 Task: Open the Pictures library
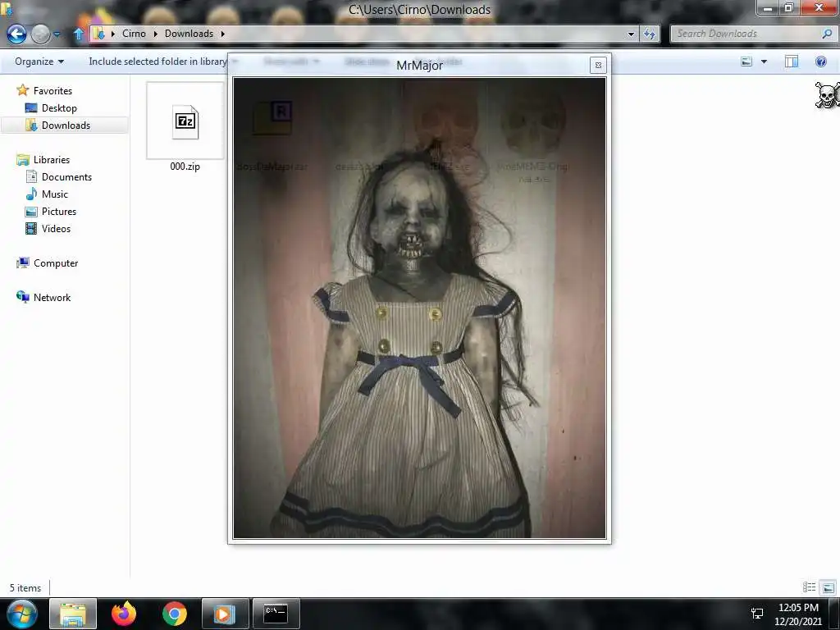(59, 212)
